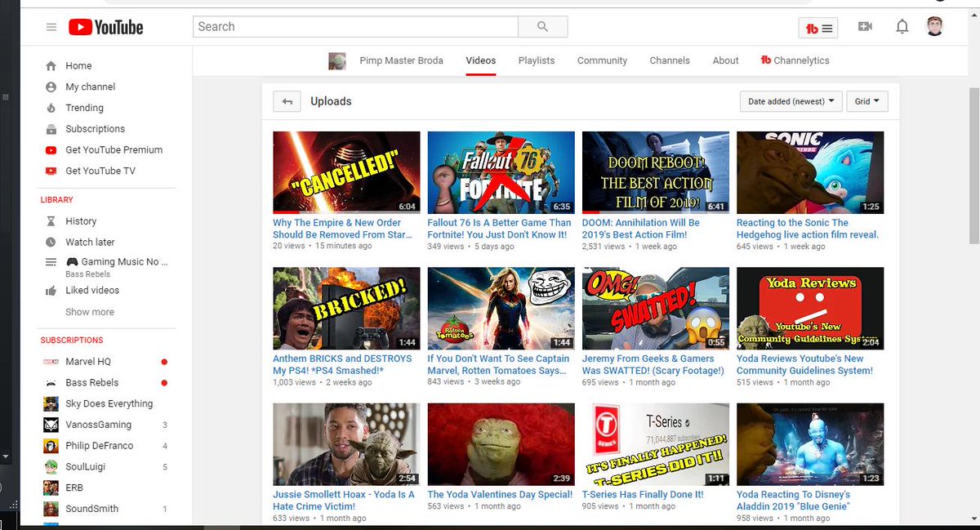Open the TubeBuddy menu icon

point(818,28)
